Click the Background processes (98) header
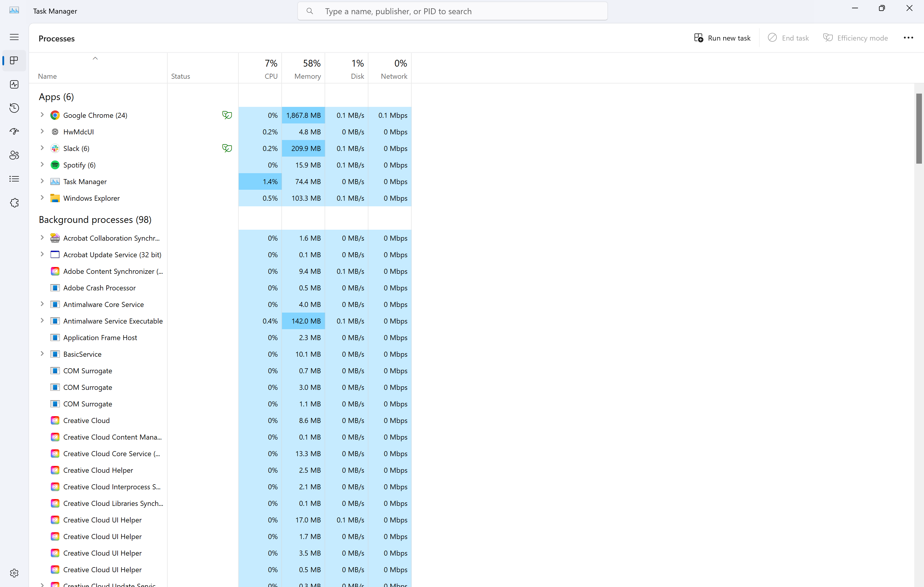 95,220
